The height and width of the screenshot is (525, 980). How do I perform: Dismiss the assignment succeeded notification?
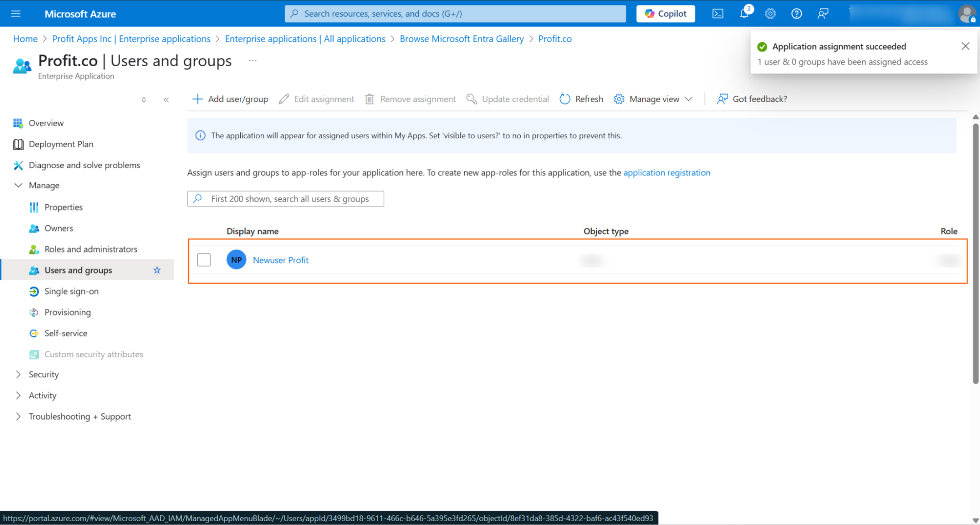tap(965, 46)
